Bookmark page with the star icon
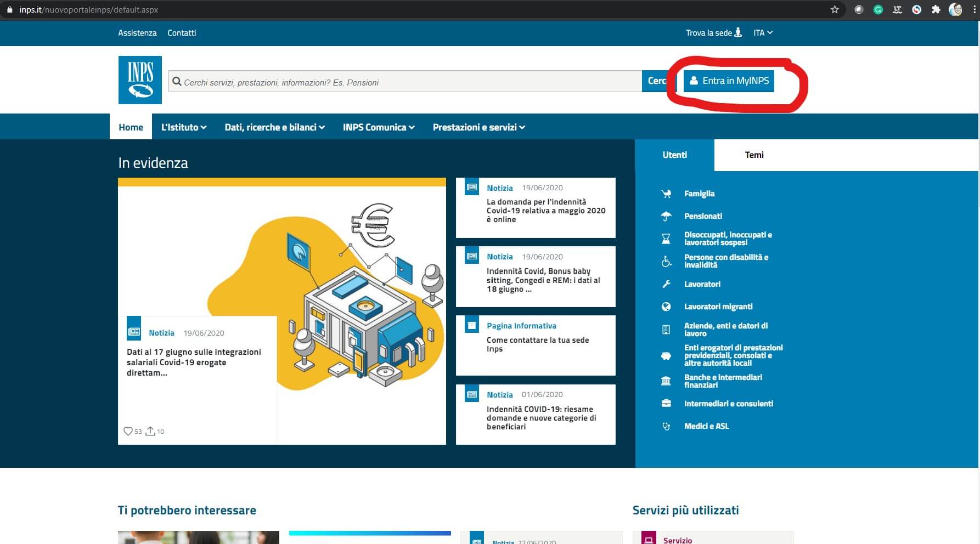Image resolution: width=980 pixels, height=544 pixels. tap(835, 9)
